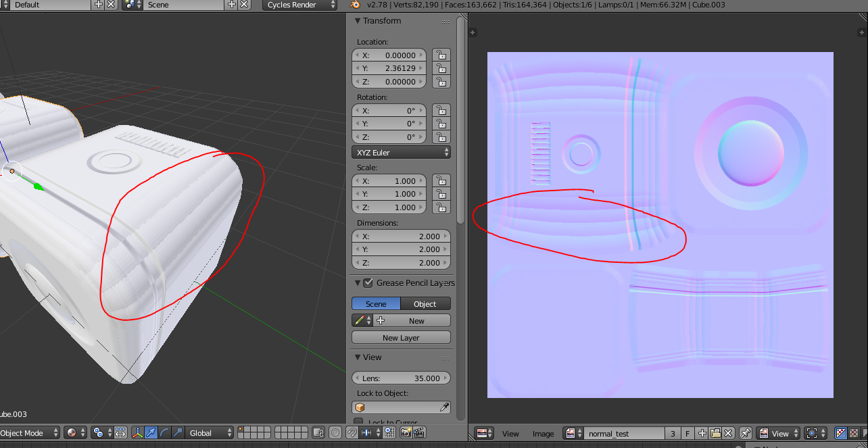The width and height of the screenshot is (868, 448).
Task: Toggle the Grease Pencil Layers checkbox
Action: (x=368, y=282)
